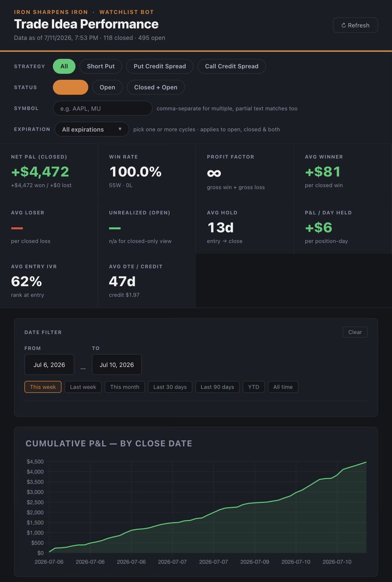Select the Last 90 days preset

tap(217, 387)
